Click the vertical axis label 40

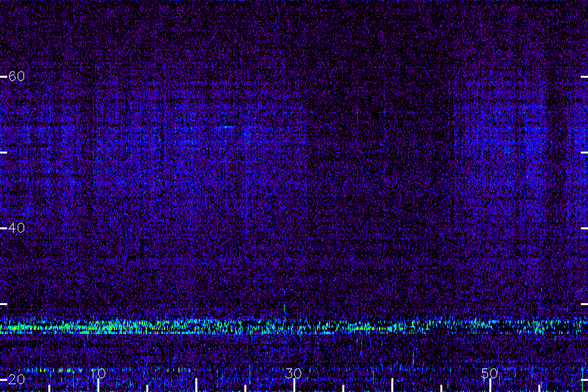(x=16, y=228)
